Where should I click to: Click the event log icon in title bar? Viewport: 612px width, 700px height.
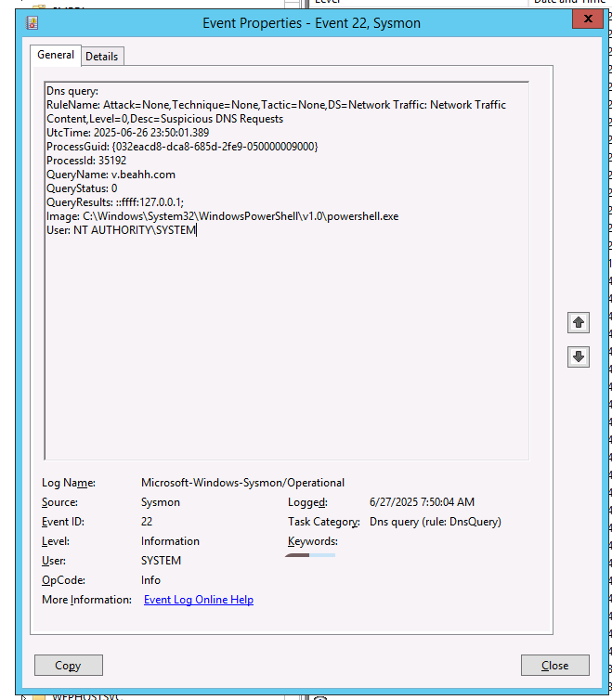[x=33, y=22]
